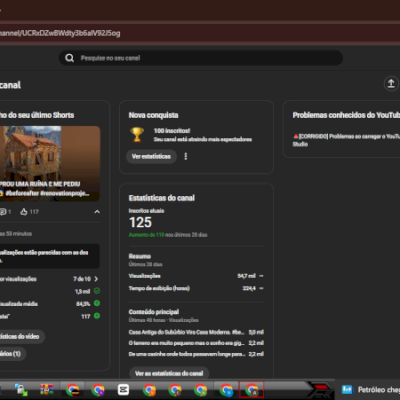Open the 'Petróleo' news widget on taskbar
The width and height of the screenshot is (400, 400).
[x=371, y=389]
